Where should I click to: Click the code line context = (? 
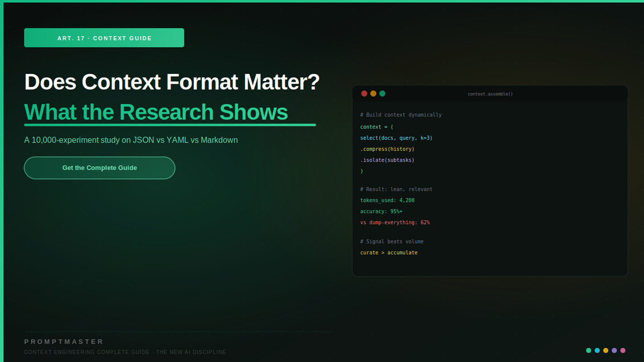pyautogui.click(x=377, y=127)
